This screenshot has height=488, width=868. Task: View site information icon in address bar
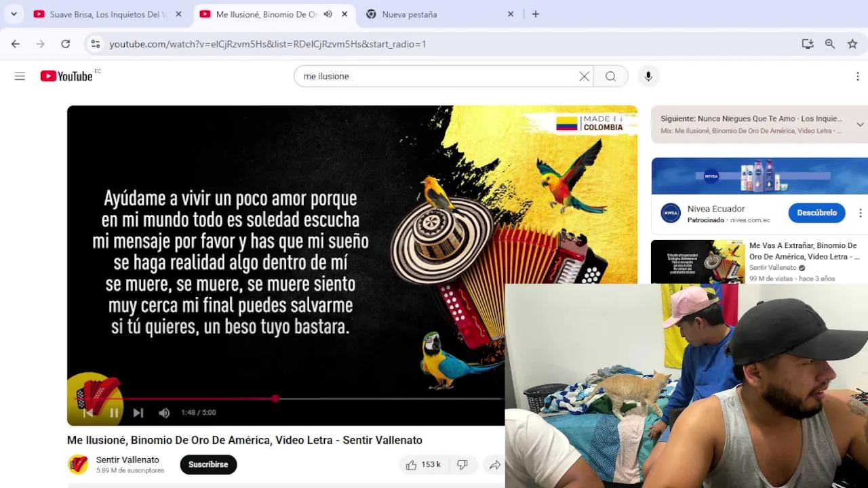click(x=96, y=44)
